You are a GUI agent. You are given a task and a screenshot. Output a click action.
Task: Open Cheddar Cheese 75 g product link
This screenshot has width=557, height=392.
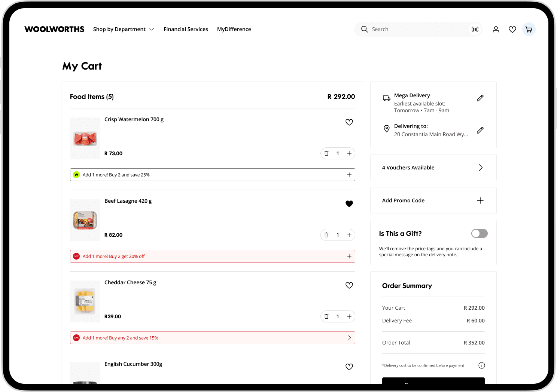point(130,282)
